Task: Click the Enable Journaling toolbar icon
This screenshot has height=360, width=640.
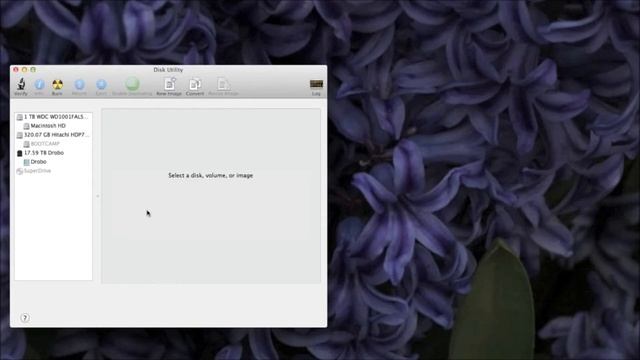Action: point(132,84)
